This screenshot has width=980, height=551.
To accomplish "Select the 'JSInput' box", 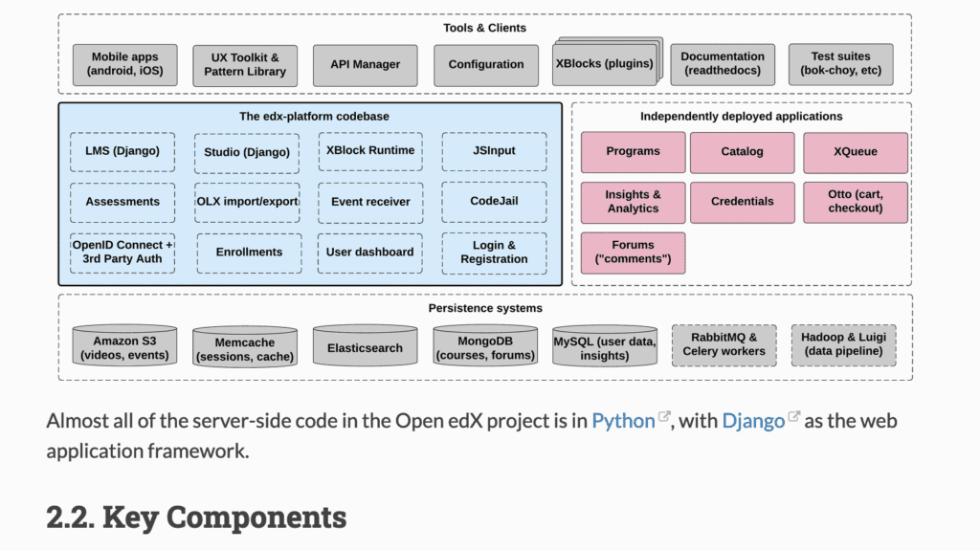I will coord(495,151).
